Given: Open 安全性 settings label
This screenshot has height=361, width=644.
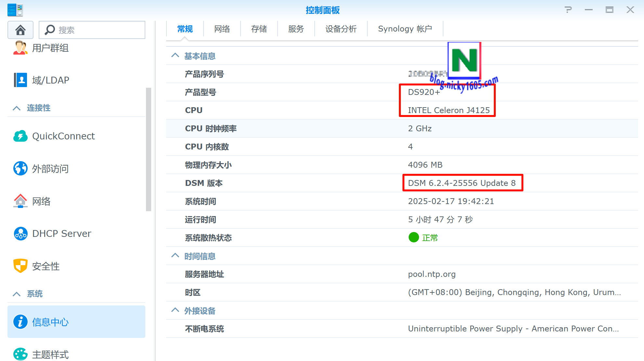Looking at the screenshot, I should (46, 266).
